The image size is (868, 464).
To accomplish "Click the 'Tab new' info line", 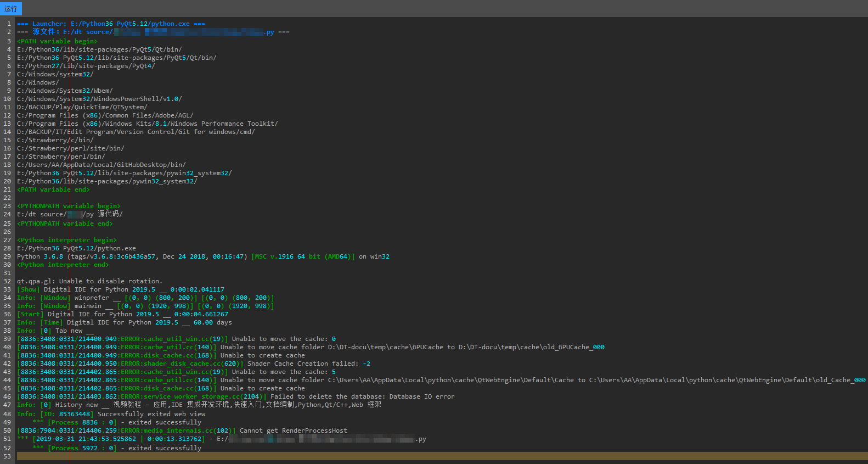I will [x=55, y=331].
